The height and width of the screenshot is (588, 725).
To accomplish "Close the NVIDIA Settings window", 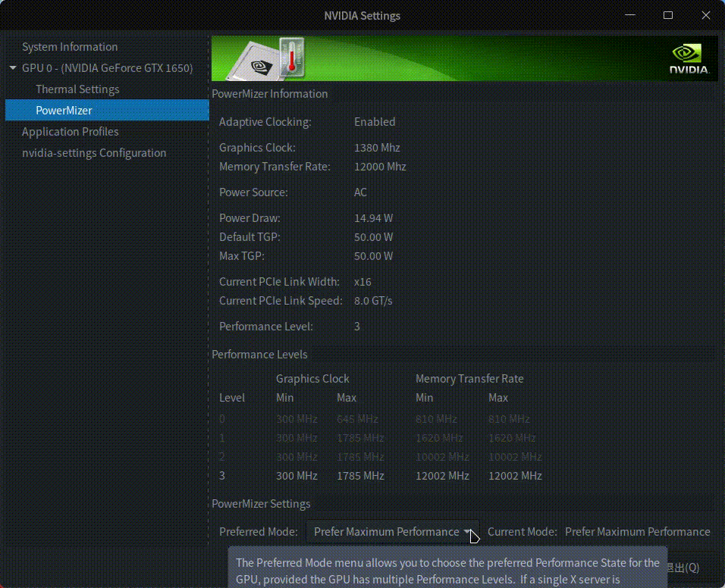I will 705,15.
